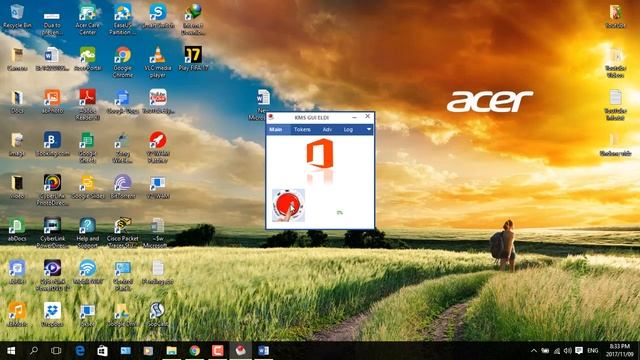
Task: Open the Recycle Bin desktop icon
Action: click(17, 16)
